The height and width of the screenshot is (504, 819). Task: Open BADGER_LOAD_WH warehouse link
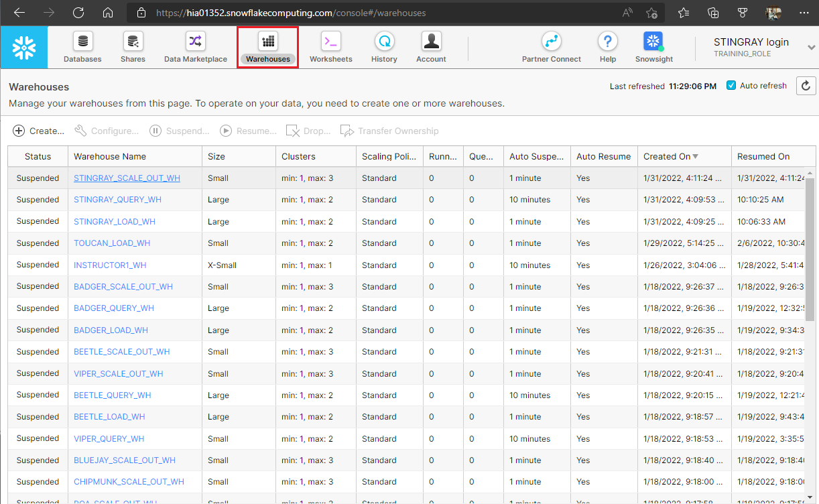[x=111, y=330]
